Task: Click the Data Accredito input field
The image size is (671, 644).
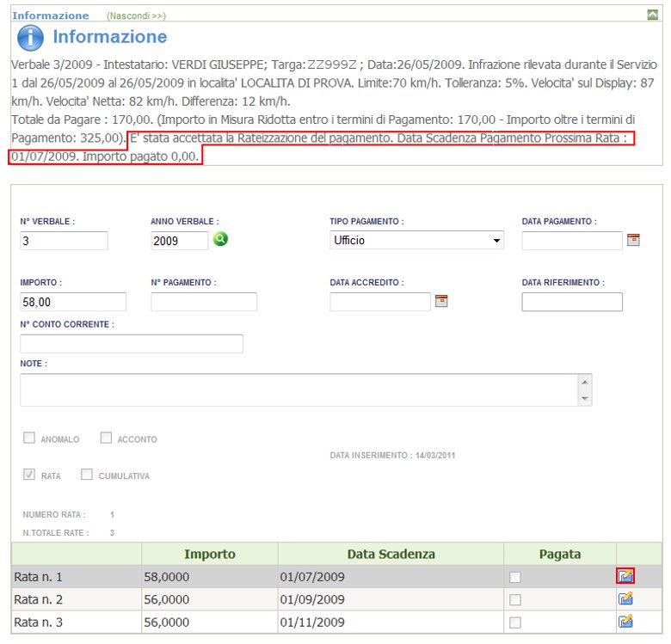Action: [380, 302]
